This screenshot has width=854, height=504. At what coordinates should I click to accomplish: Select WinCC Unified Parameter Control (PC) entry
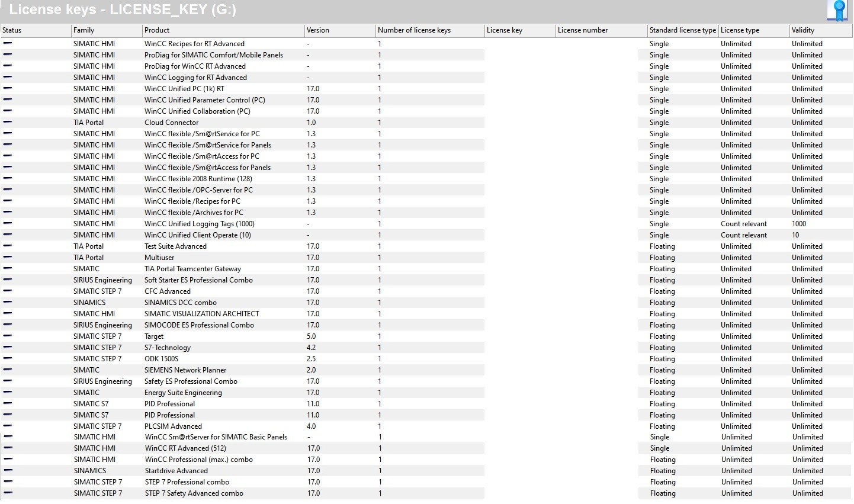tap(205, 100)
